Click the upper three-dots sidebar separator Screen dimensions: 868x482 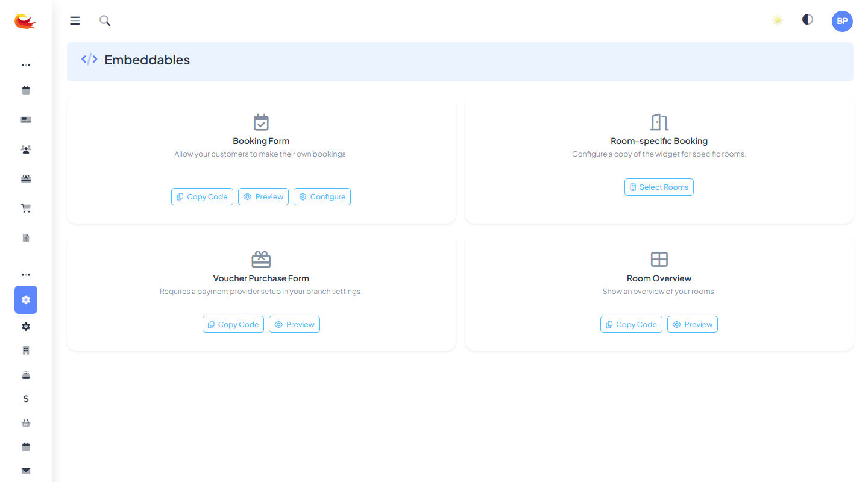26,65
